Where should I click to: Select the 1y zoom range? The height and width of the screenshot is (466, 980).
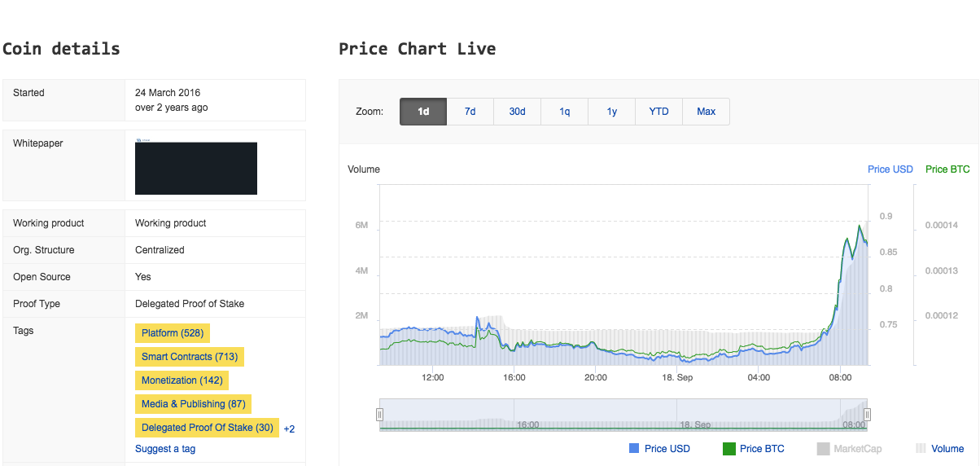pos(612,112)
